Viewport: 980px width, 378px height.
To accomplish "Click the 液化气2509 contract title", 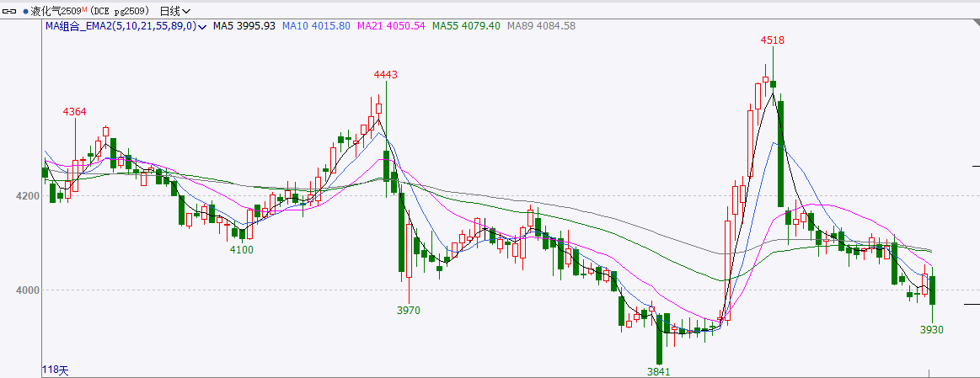I will (x=55, y=11).
